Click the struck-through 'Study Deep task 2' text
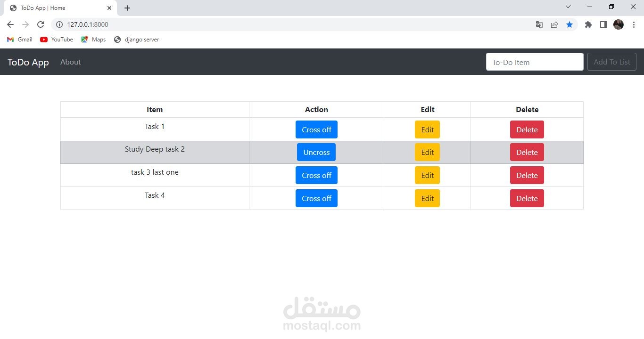This screenshot has height=339, width=644. click(x=155, y=149)
